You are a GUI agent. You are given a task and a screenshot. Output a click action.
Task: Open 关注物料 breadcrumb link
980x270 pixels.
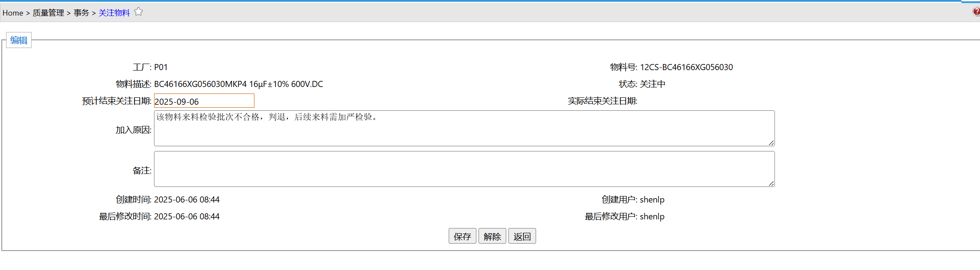(x=114, y=13)
